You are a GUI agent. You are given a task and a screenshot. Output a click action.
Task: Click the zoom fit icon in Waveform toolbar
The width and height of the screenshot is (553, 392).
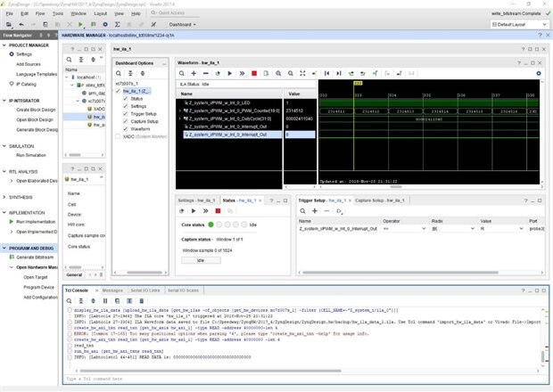(304, 73)
